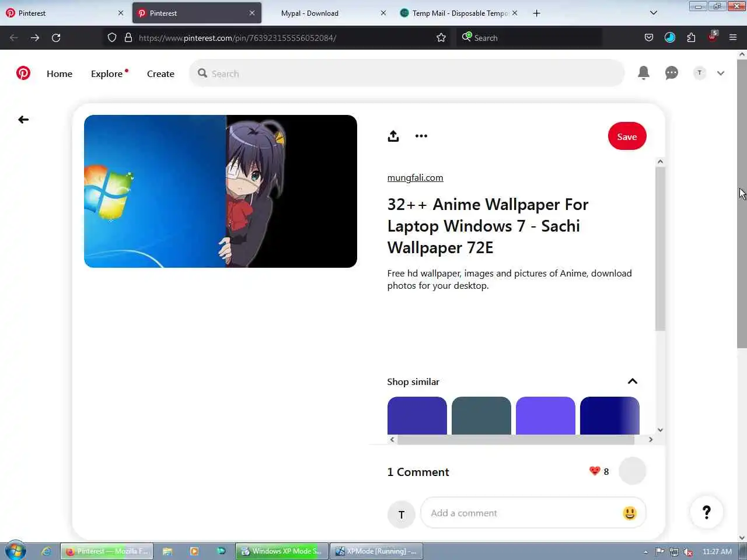Screen dimensions: 747x560
Task: Open the messages chat bubble icon
Action: click(x=672, y=73)
